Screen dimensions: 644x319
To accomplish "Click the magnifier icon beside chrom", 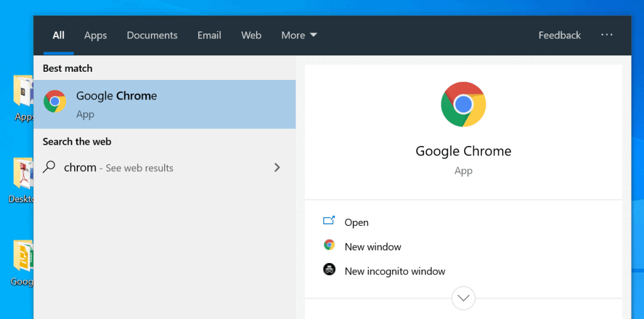I will tap(49, 167).
